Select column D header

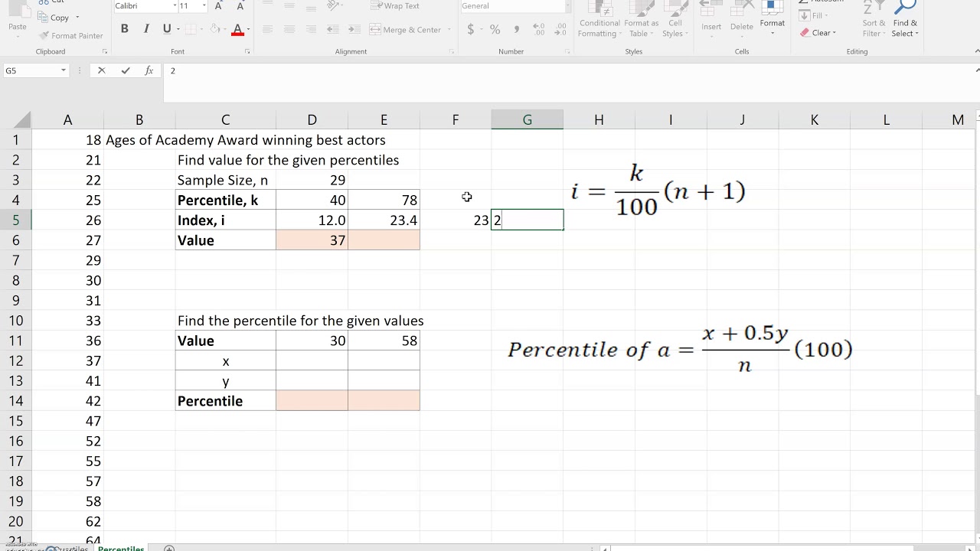tap(312, 120)
